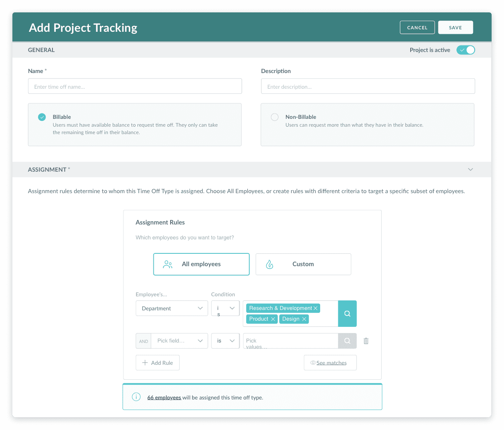Screen dimensions: 504x430
Task: Save the project tracking entry
Action: click(455, 27)
